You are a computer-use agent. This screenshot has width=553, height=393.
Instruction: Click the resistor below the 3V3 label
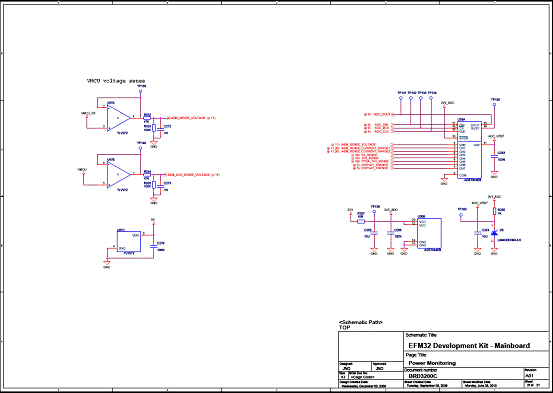click(360, 222)
